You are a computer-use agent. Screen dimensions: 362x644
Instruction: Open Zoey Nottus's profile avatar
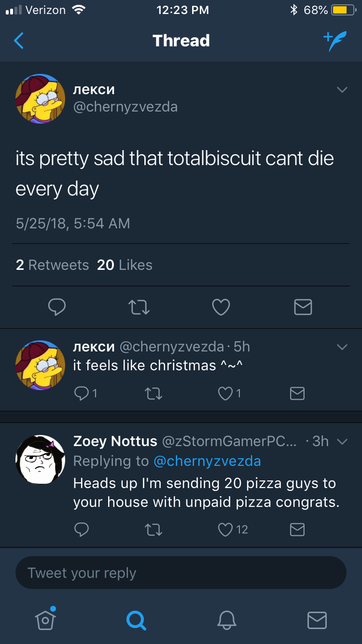tap(40, 459)
